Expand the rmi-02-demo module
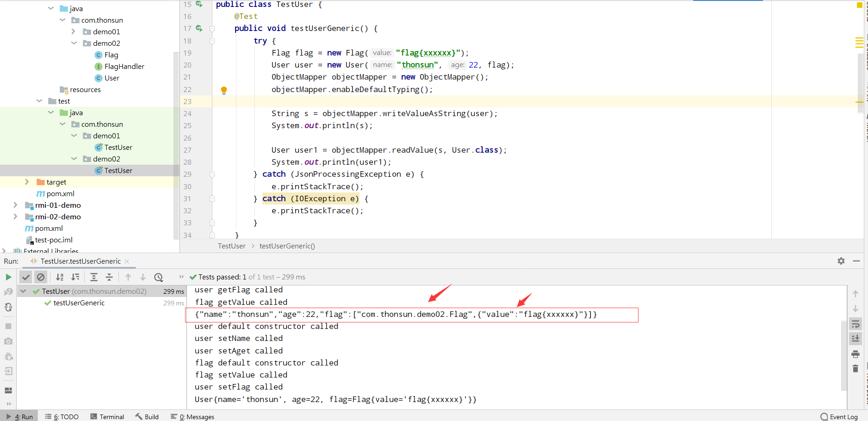Image resolution: width=868 pixels, height=421 pixels. (15, 217)
